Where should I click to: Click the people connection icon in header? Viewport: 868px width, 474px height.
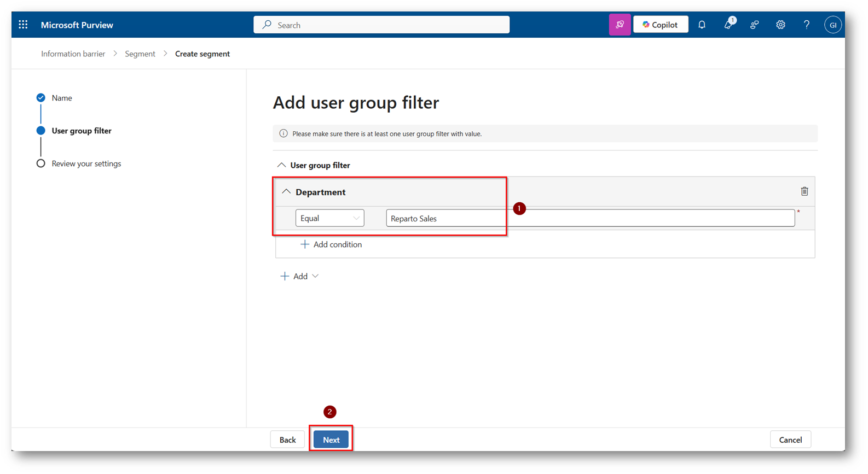pos(754,25)
